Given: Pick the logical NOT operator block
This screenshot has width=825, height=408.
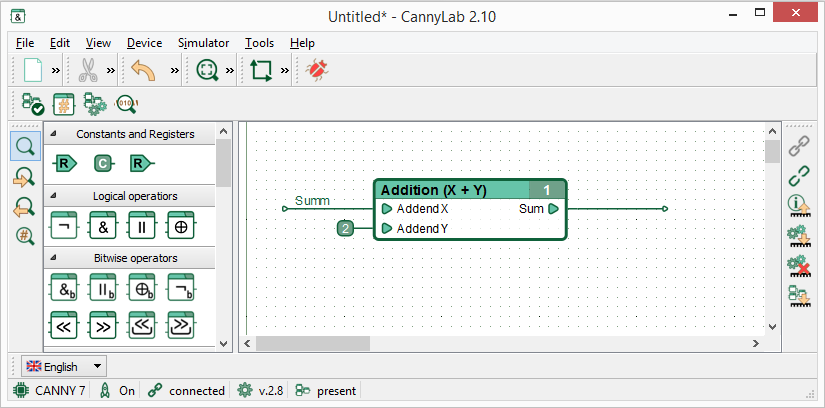Looking at the screenshot, I should point(64,226).
